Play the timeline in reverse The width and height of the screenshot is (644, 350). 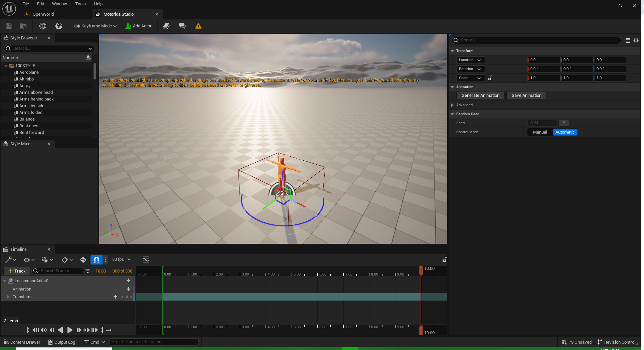[x=60, y=330]
